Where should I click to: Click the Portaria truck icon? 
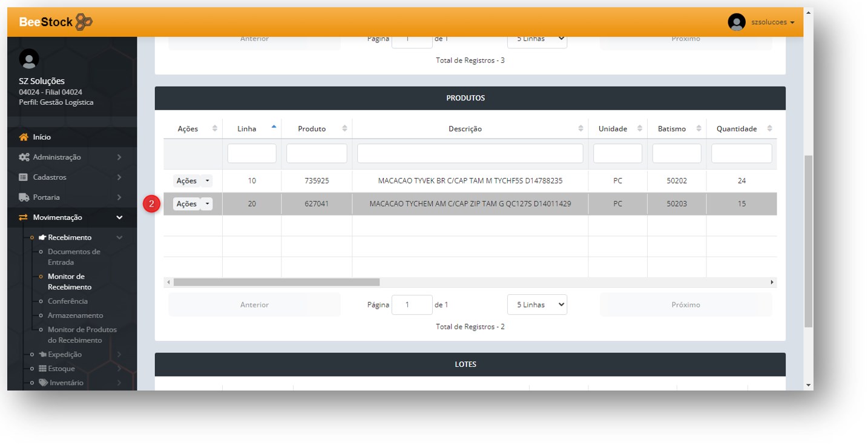pyautogui.click(x=24, y=197)
